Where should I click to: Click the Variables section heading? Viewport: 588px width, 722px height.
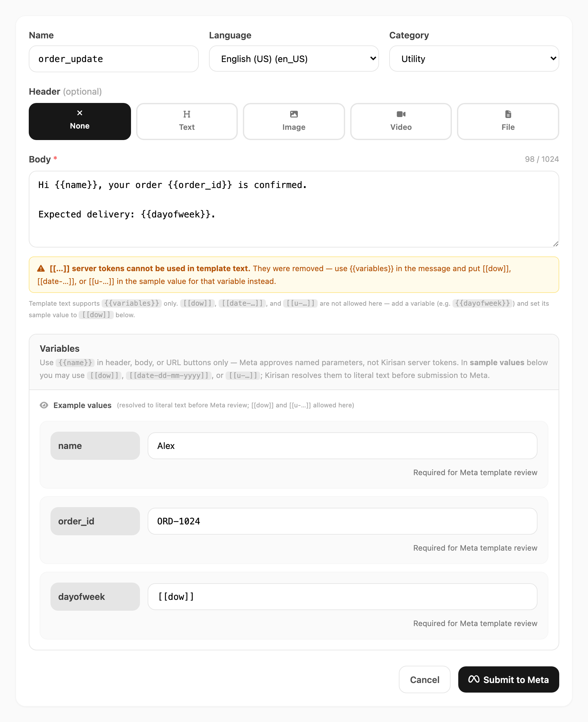[60, 349]
